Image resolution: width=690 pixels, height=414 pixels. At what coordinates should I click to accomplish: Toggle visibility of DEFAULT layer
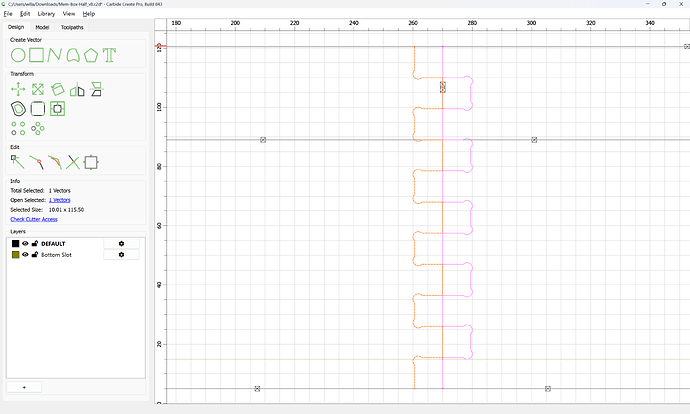26,243
